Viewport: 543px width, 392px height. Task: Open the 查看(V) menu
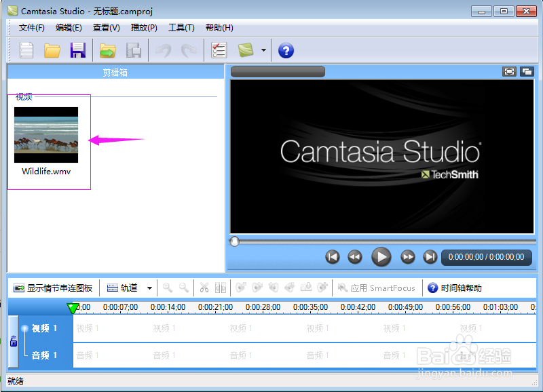pyautogui.click(x=107, y=28)
